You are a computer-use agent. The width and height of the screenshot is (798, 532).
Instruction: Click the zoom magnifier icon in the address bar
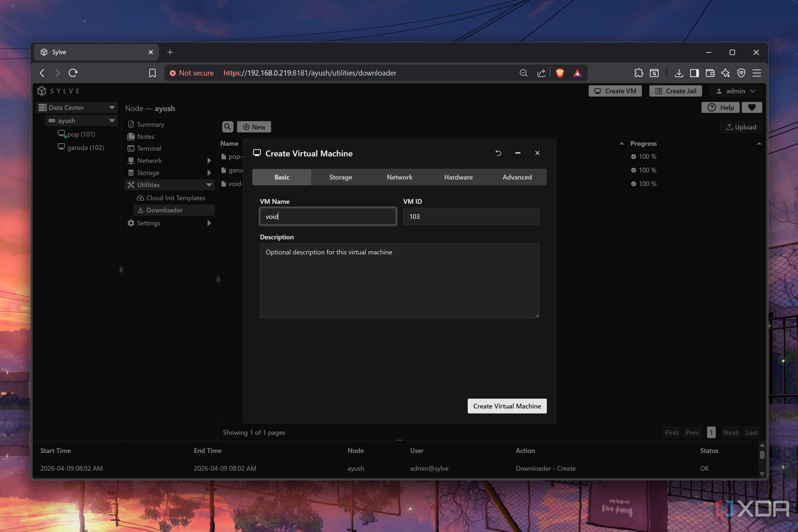click(x=523, y=73)
